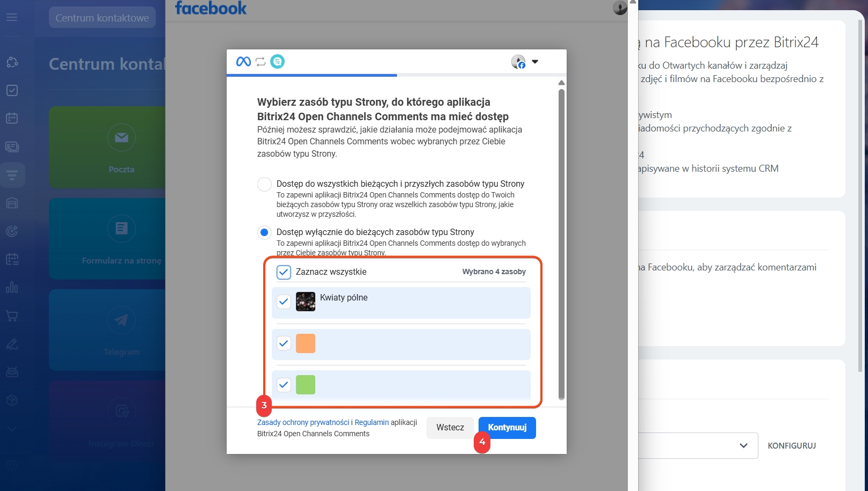
Task: Toggle the Zaznacz wszystkie checkbox
Action: pos(284,272)
